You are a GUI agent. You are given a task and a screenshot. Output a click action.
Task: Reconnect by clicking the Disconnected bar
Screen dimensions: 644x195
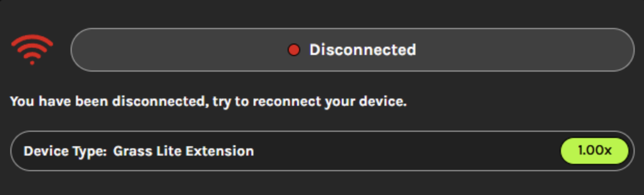[x=352, y=50]
